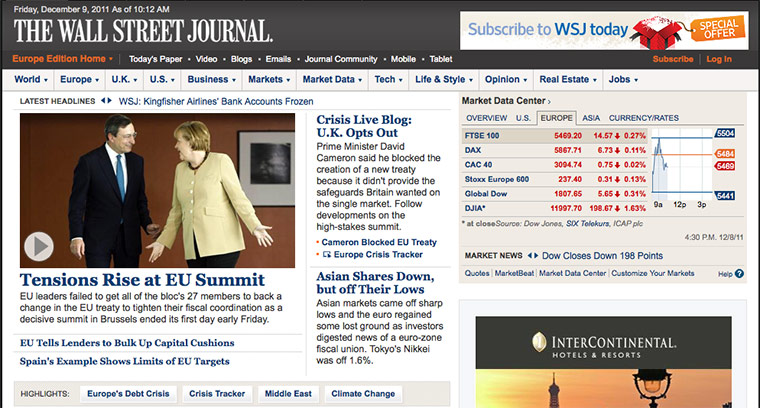Open Tensions Rise at EU Summit headline
The height and width of the screenshot is (408, 760).
(142, 280)
